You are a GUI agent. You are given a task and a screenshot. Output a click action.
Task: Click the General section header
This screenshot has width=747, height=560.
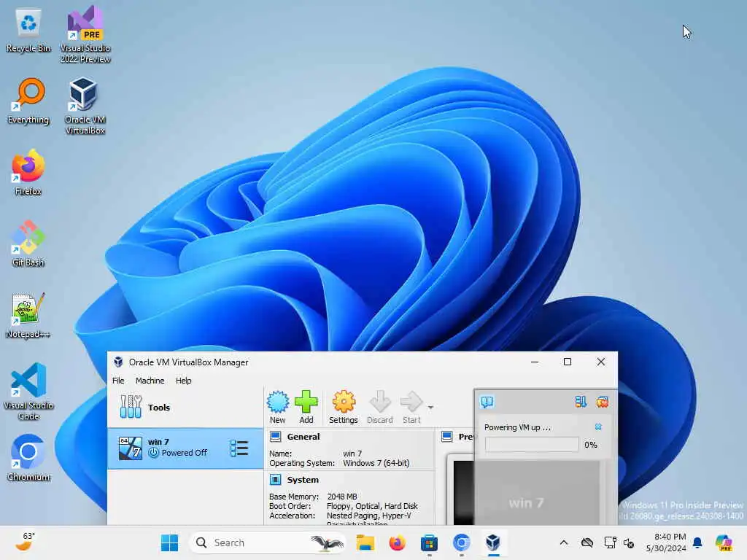coord(303,437)
